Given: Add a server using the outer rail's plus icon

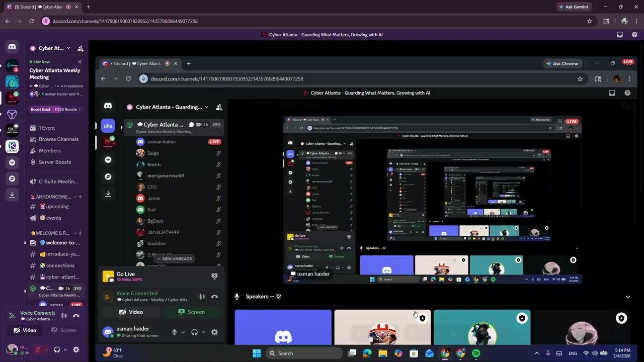Looking at the screenshot, I should coord(12,162).
